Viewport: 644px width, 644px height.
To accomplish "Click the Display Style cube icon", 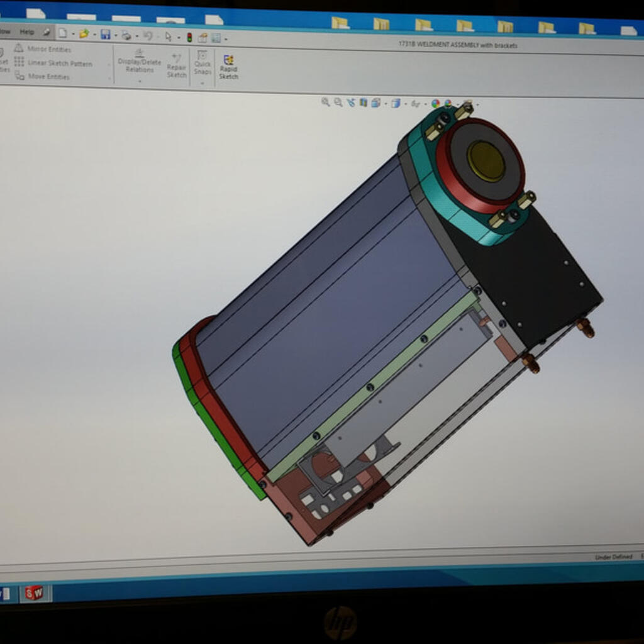I will (x=396, y=104).
